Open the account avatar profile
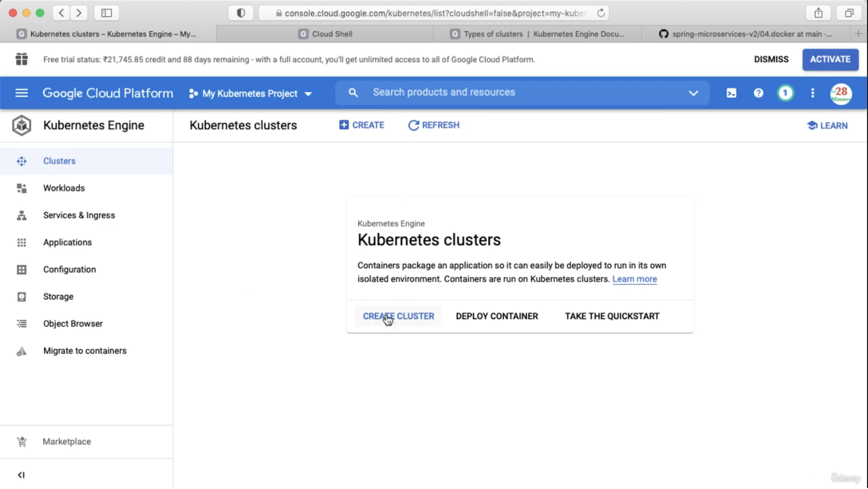 point(841,93)
